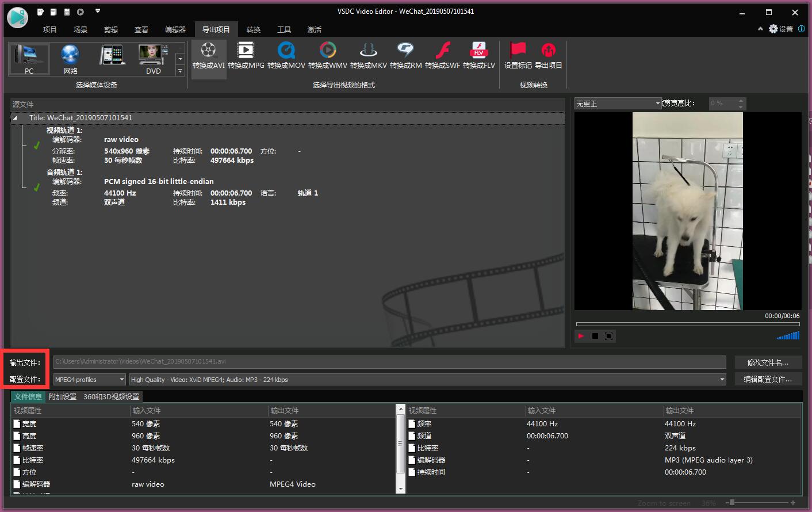
Task: Click 修改文件名... button
Action: coord(768,362)
